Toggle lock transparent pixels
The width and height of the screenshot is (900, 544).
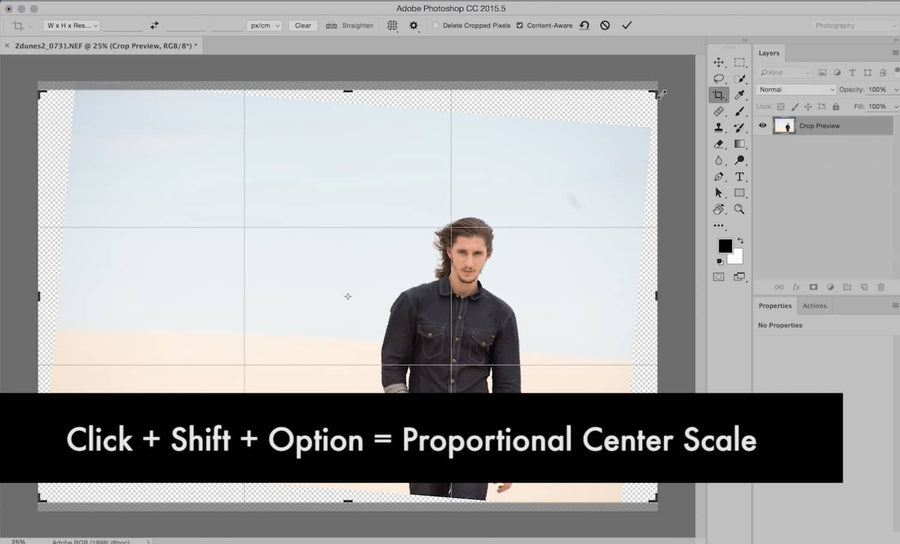point(781,107)
